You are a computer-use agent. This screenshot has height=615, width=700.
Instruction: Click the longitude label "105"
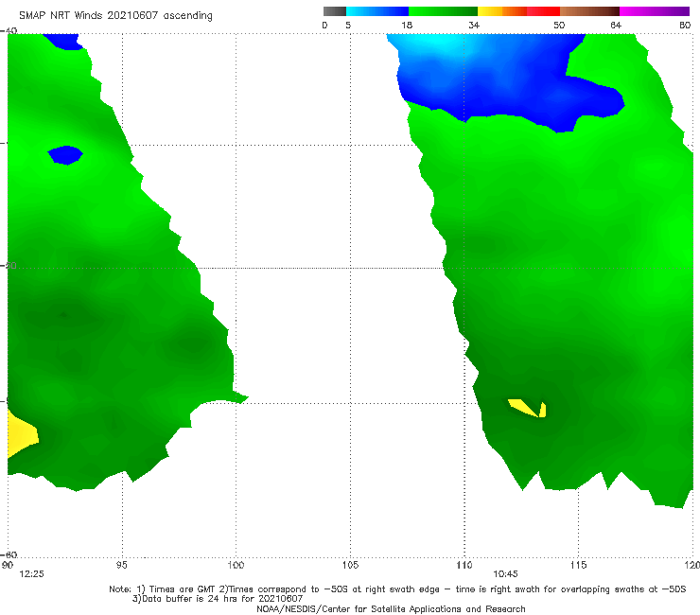[x=350, y=565]
